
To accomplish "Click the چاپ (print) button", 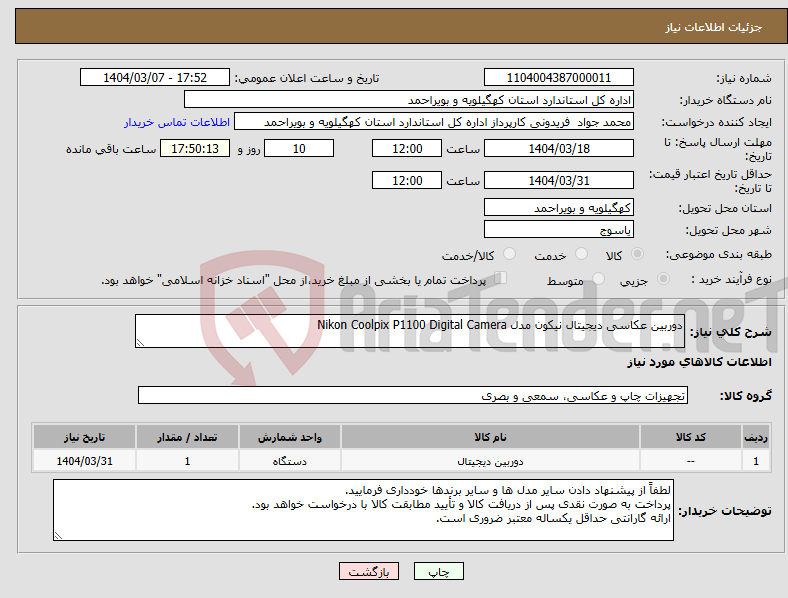I will pyautogui.click(x=438, y=571).
